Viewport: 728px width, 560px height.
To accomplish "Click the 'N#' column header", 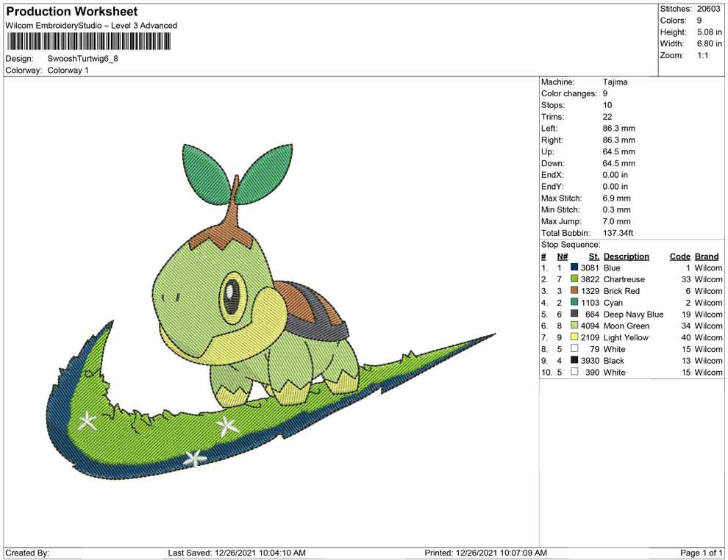I will pos(563,256).
